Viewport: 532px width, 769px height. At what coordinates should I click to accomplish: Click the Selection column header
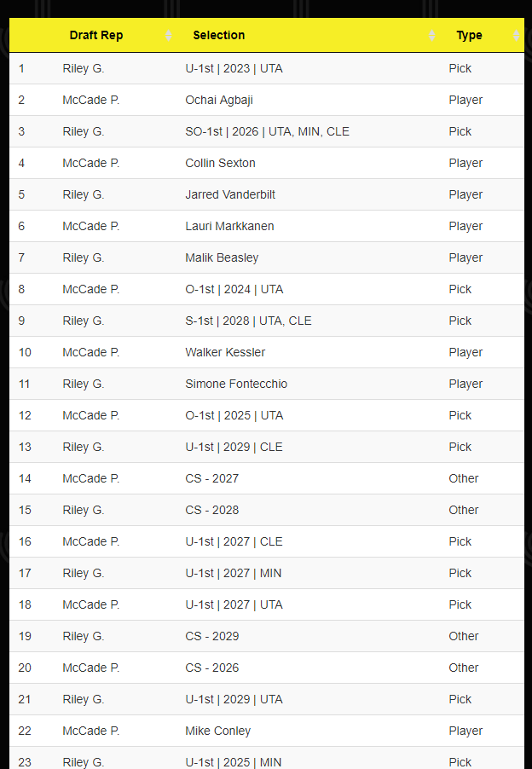pos(309,35)
